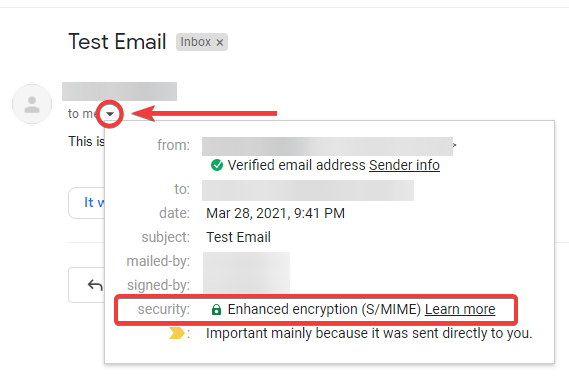Click the Test Email subject heading

(x=117, y=41)
